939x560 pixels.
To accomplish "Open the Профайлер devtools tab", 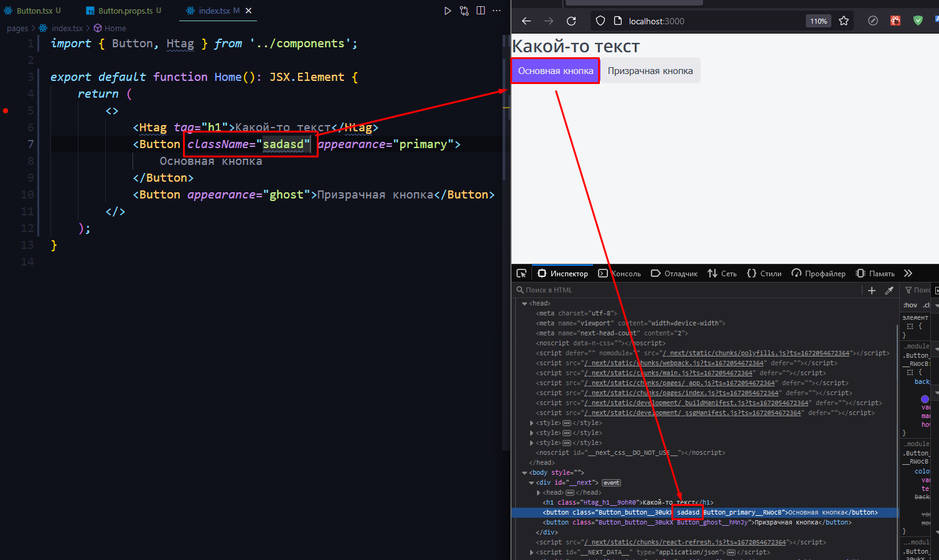I will (818, 273).
